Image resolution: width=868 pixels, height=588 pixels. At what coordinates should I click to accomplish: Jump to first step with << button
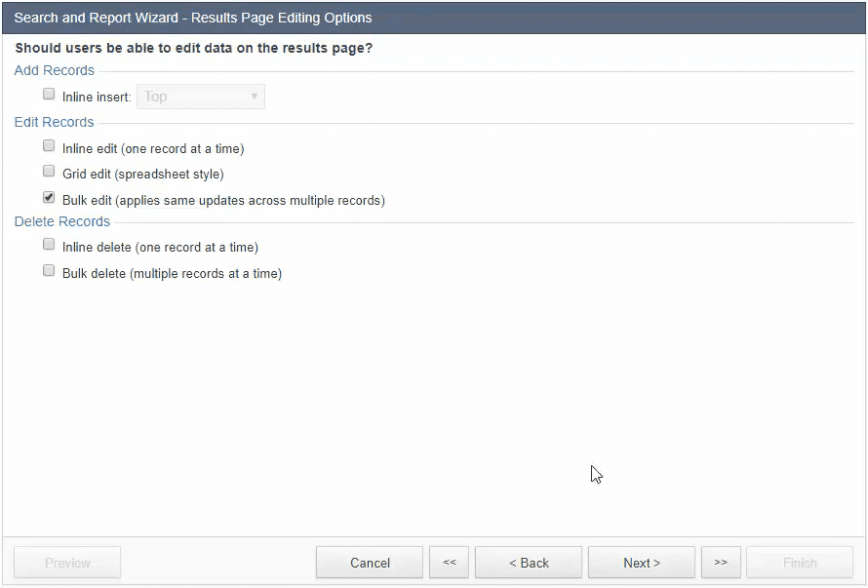[450, 563]
